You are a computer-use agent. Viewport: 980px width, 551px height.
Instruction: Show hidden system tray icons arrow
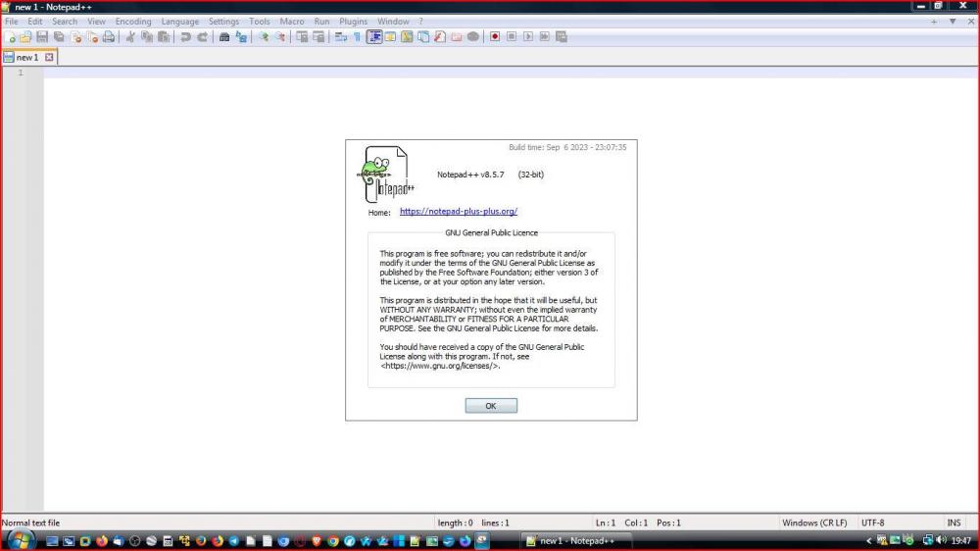click(869, 540)
